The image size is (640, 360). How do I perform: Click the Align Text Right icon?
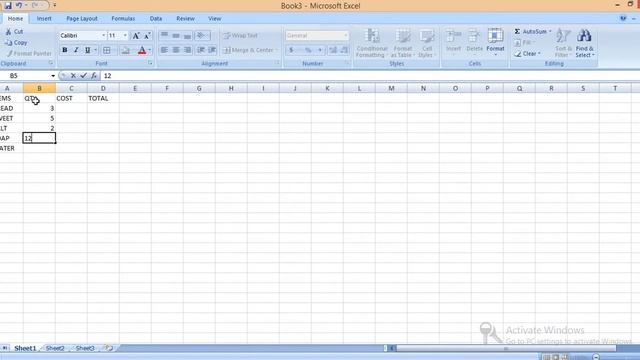188,50
